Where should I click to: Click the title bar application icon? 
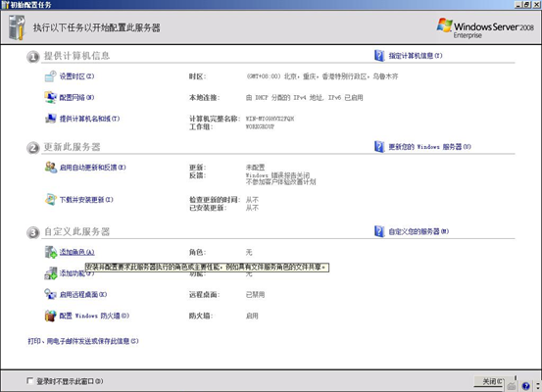[x=5, y=5]
